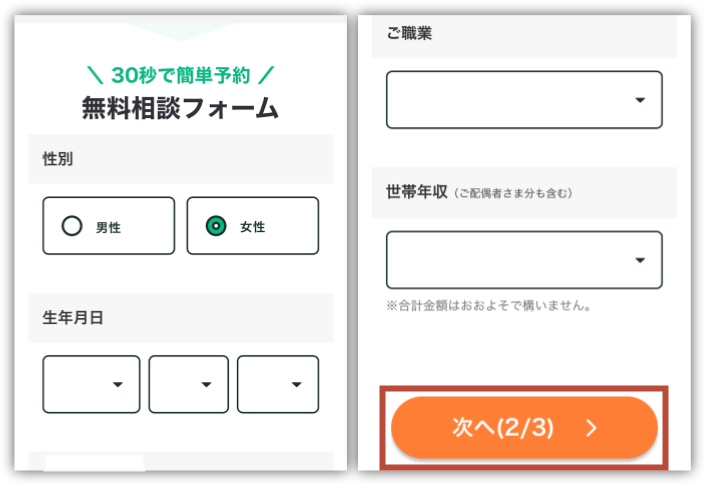The image size is (709, 496).
Task: Open the birth year dropdown
Action: coord(91,384)
